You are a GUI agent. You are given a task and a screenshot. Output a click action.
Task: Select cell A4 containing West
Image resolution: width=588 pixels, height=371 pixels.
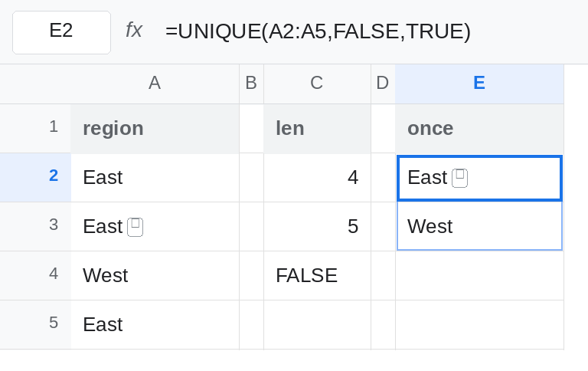pos(155,276)
